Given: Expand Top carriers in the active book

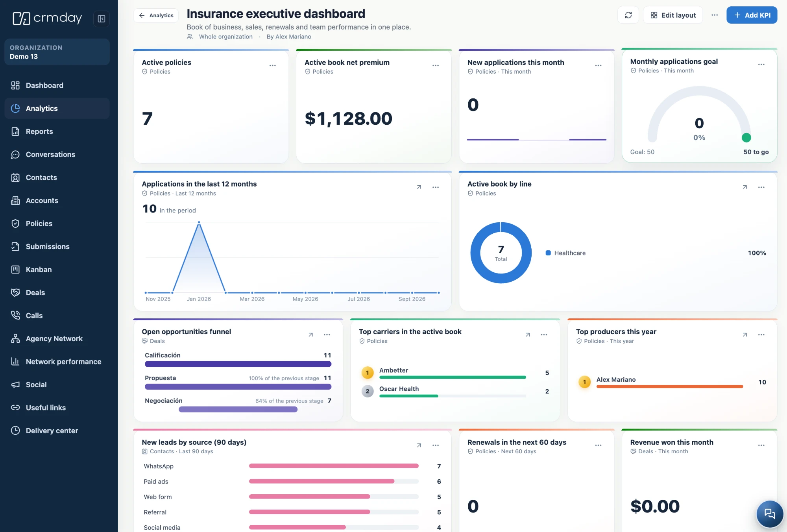Looking at the screenshot, I should pyautogui.click(x=528, y=335).
